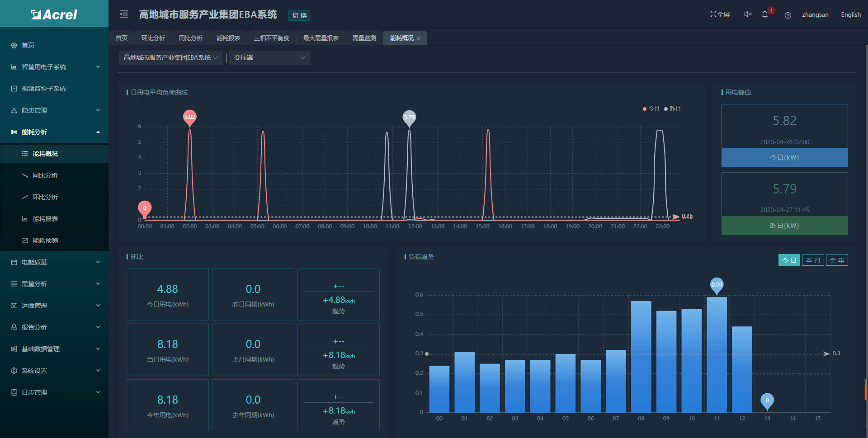
Task: Toggle the 昨日 legend series in load curve
Action: (672, 108)
